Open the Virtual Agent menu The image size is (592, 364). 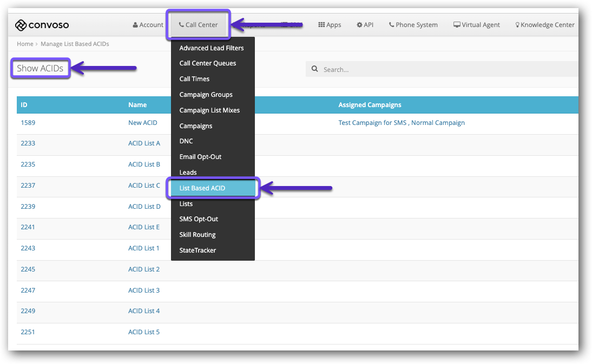point(477,25)
